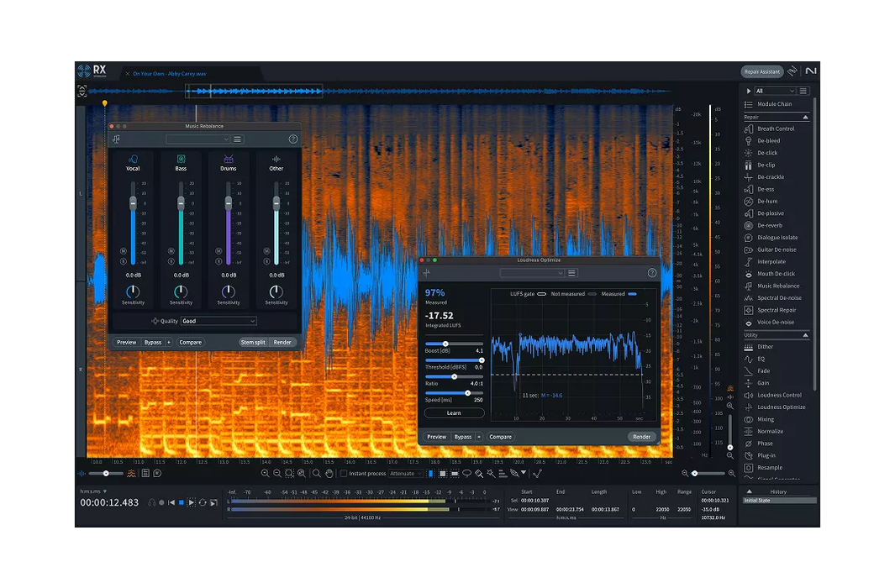895x588 pixels.
Task: Open the Attenuate mode dropdown
Action: pyautogui.click(x=404, y=473)
